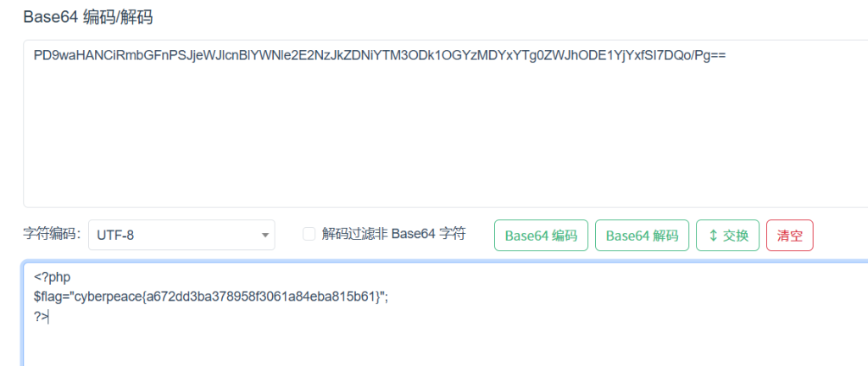The image size is (868, 366).
Task: Click the Base64 编码/解码 page heading
Action: [x=88, y=17]
